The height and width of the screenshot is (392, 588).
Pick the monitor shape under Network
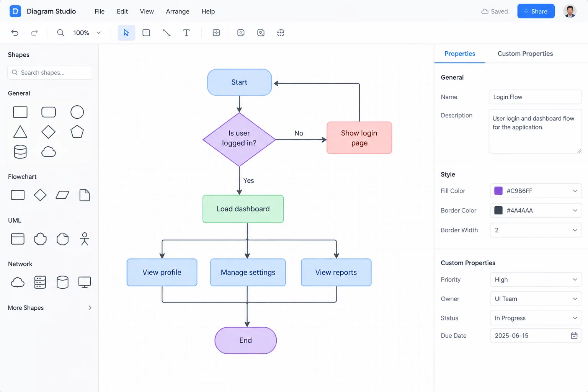point(85,283)
